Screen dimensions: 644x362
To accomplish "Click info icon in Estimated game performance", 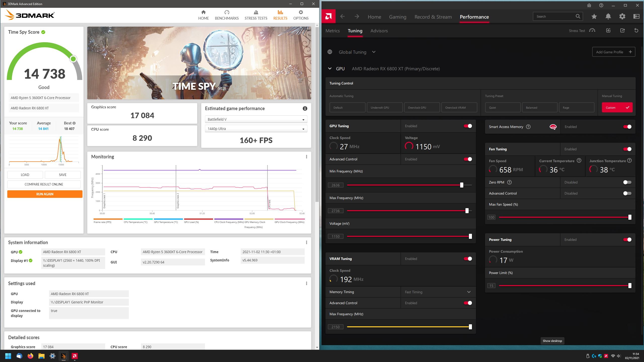I will [x=305, y=108].
